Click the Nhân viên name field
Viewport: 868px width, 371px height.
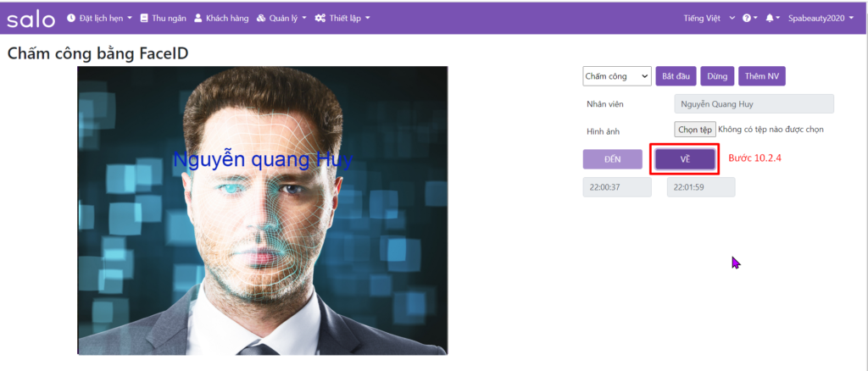click(x=754, y=104)
